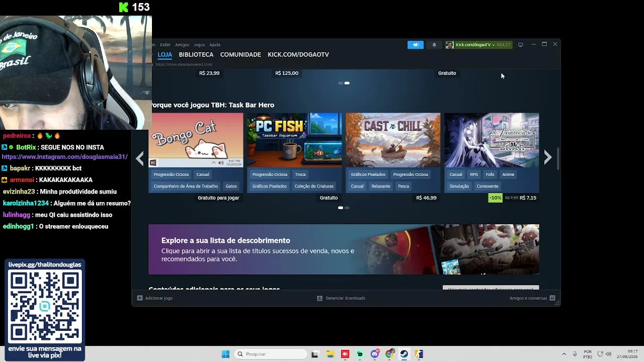Select second page dot of upper carousel
Image resolution: width=644 pixels, height=362 pixels.
[x=347, y=83]
